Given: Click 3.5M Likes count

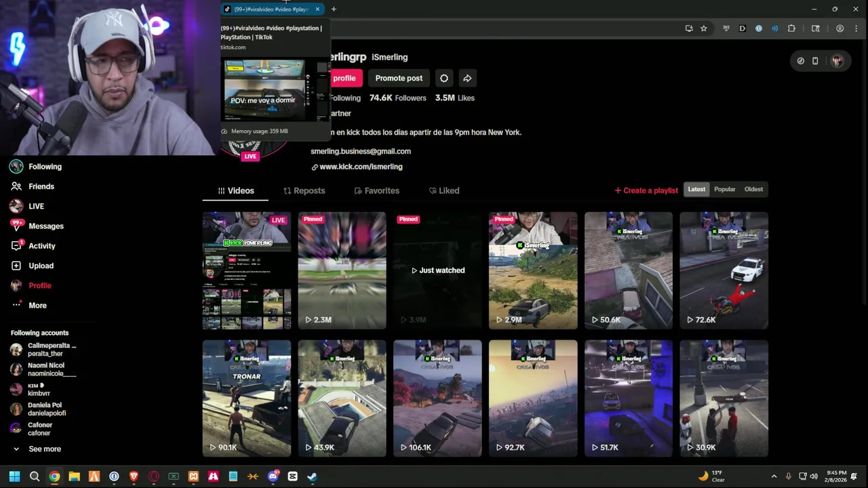Looking at the screenshot, I should (455, 98).
